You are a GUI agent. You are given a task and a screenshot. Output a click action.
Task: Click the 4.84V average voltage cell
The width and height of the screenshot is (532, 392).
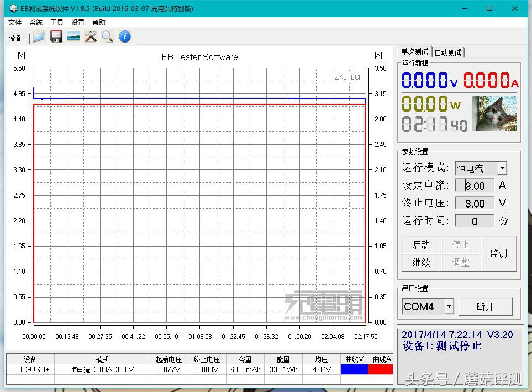322,369
